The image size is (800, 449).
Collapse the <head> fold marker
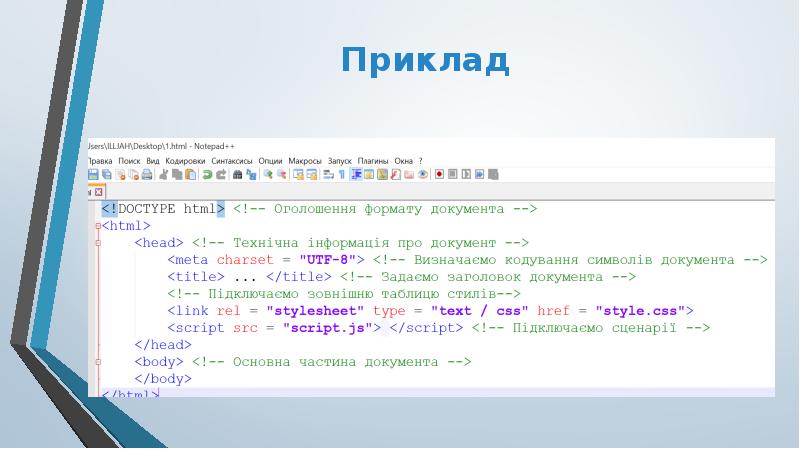point(98,243)
